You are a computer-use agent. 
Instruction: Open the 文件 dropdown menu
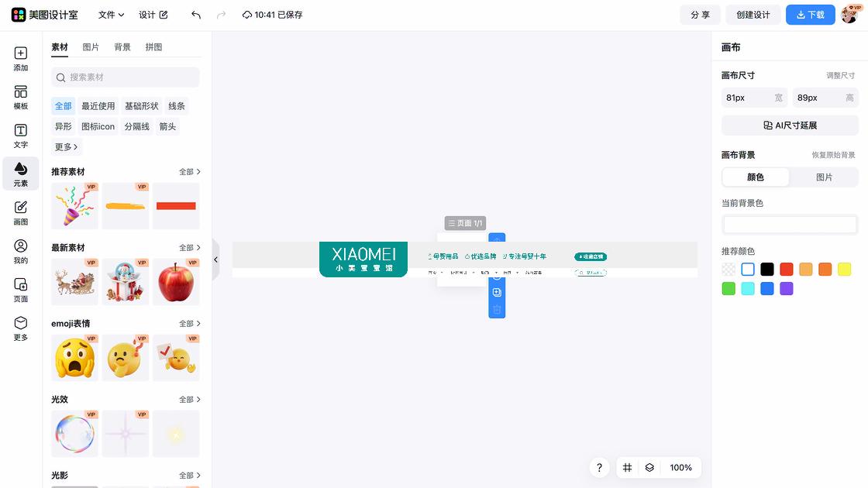(111, 15)
